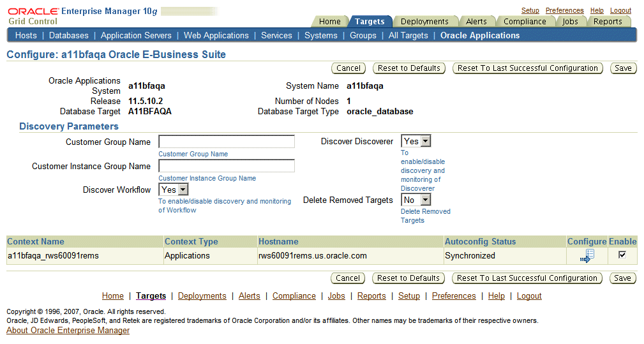The image size is (644, 344).
Task: Open the Setup link in header
Action: click(x=530, y=10)
